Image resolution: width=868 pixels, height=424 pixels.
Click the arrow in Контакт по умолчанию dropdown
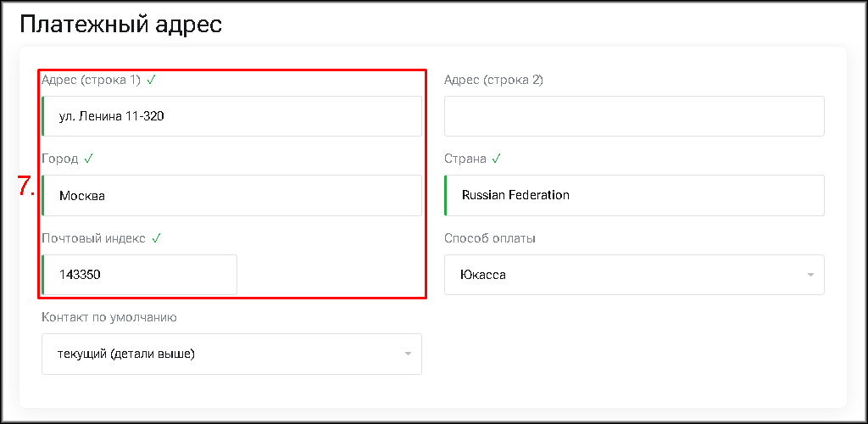[x=408, y=354]
